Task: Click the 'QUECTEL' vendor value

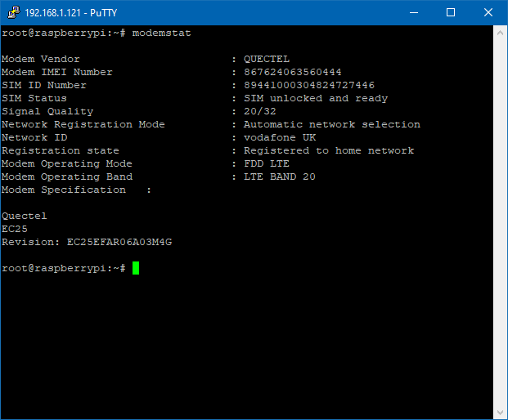Action: 267,59
